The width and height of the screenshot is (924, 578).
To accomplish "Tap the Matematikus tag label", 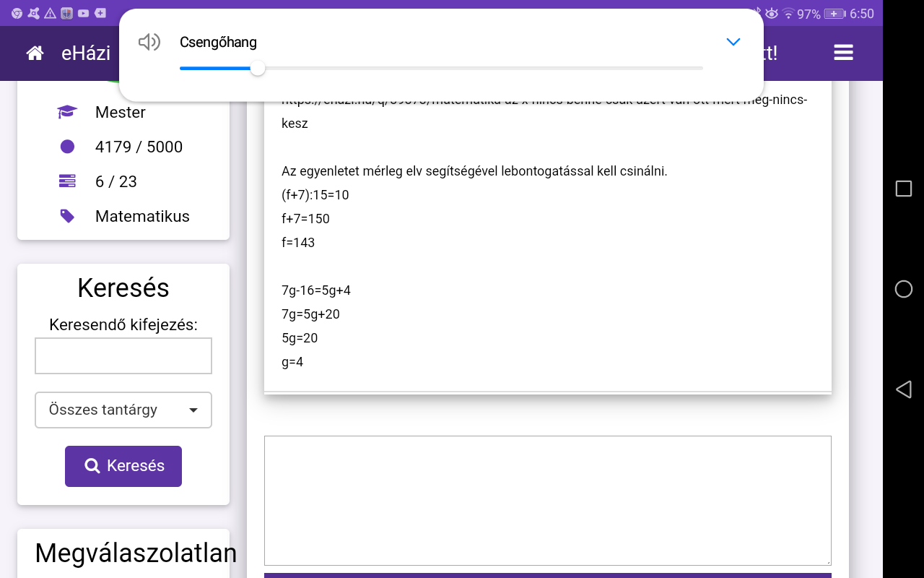I will [x=142, y=216].
